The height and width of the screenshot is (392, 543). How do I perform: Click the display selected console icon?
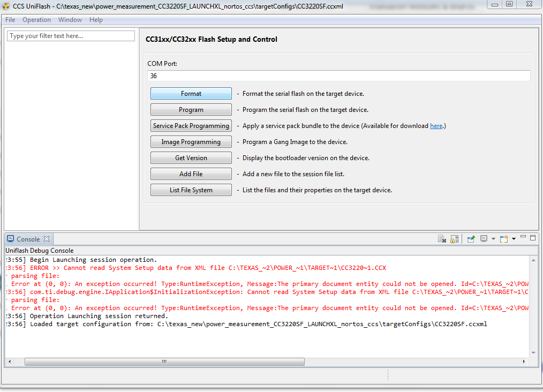pos(484,239)
